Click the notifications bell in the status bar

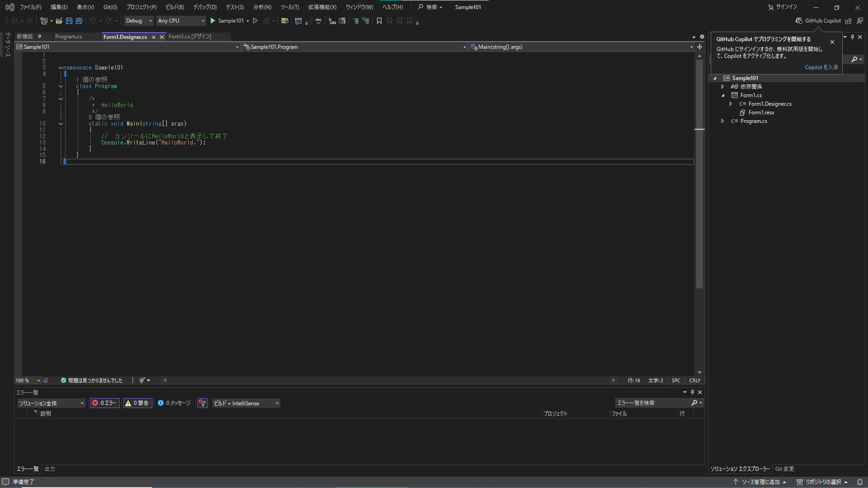coord(860,482)
